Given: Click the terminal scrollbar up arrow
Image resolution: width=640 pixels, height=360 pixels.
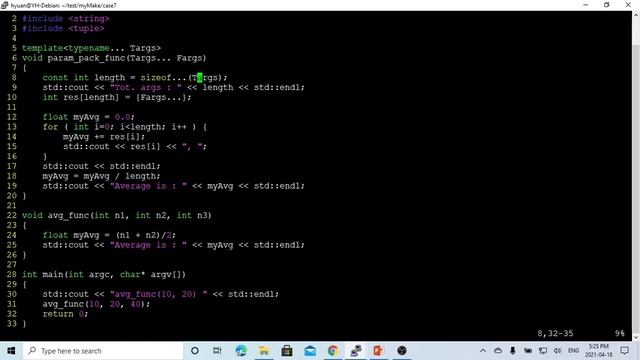Looking at the screenshot, I should (x=636, y=15).
